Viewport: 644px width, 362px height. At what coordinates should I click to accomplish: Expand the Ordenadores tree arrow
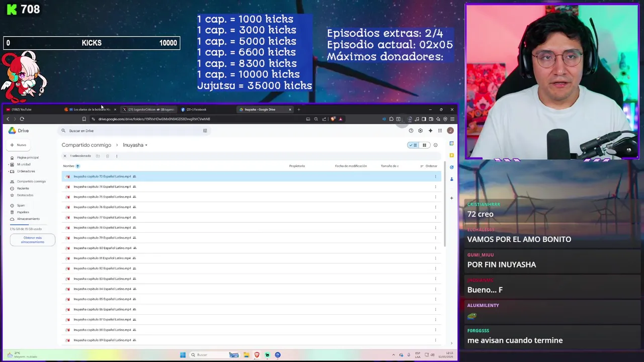[9, 171]
